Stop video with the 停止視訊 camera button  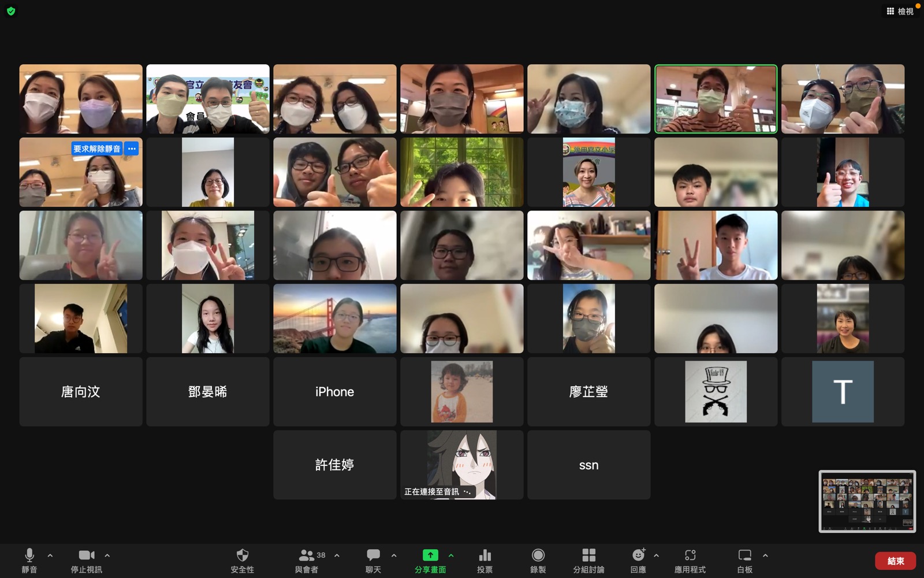(x=87, y=555)
